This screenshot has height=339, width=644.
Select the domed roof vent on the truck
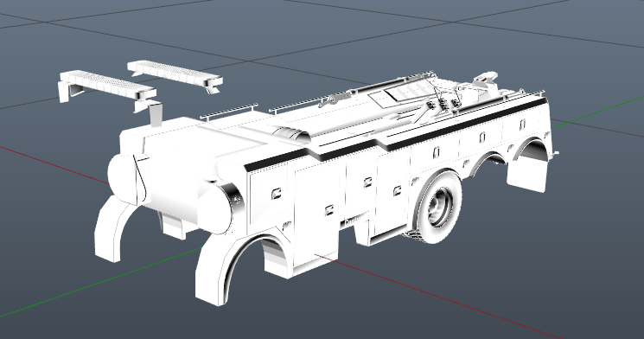[290, 134]
